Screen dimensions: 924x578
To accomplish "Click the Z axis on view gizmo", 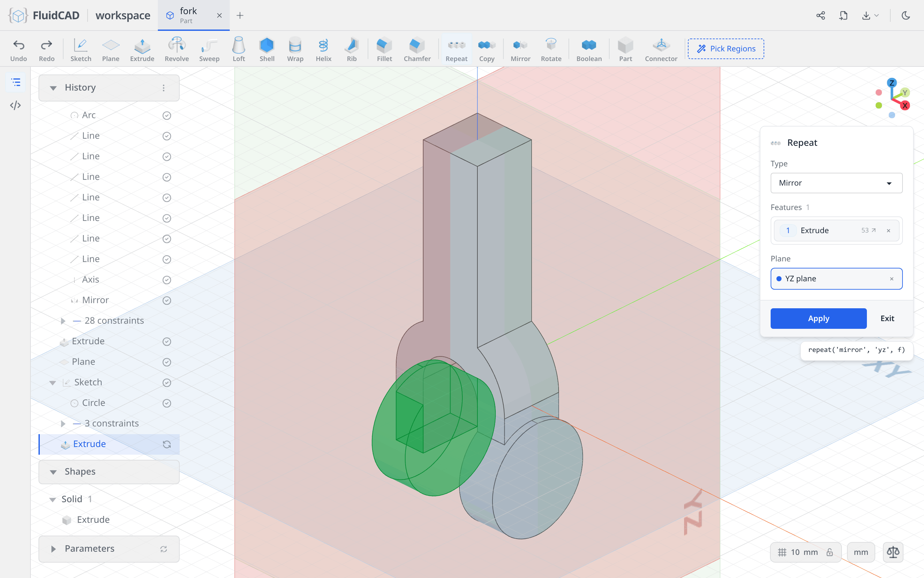I will [892, 83].
